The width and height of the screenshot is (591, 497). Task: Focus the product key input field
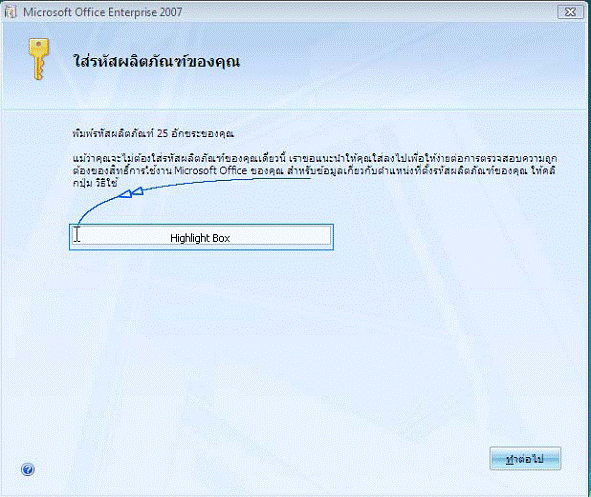coord(201,237)
